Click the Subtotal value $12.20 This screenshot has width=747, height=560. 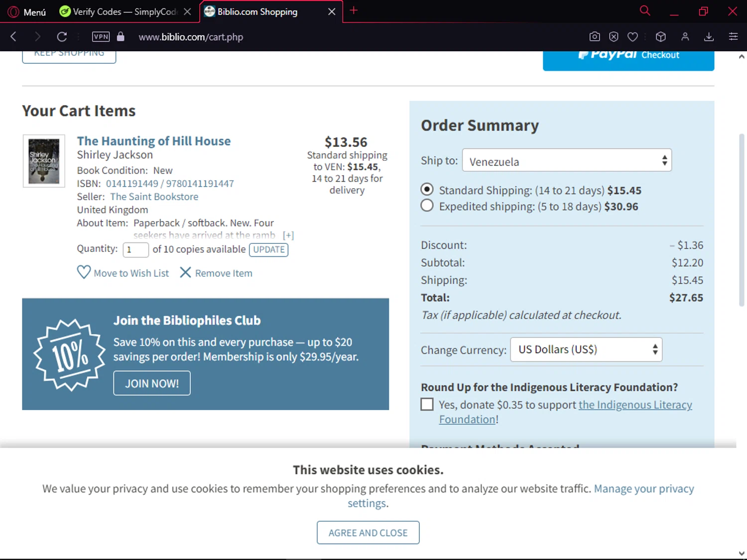(687, 263)
